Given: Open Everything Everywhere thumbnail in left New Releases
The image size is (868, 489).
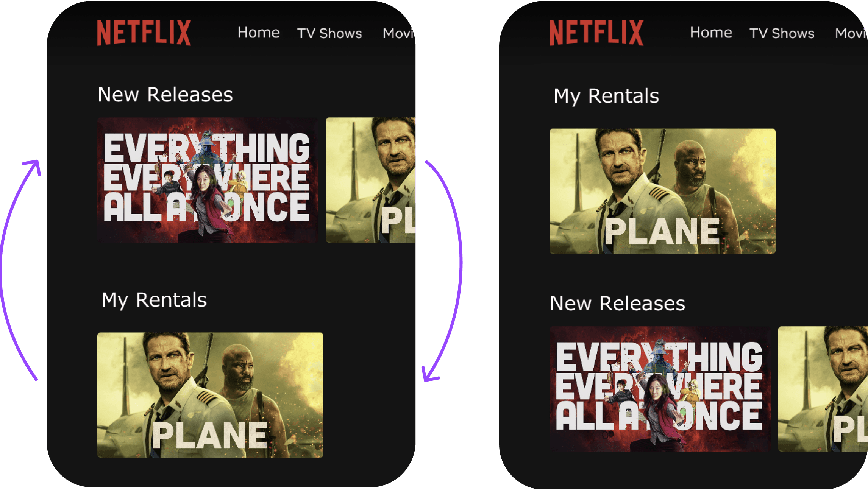Looking at the screenshot, I should coord(207,180).
